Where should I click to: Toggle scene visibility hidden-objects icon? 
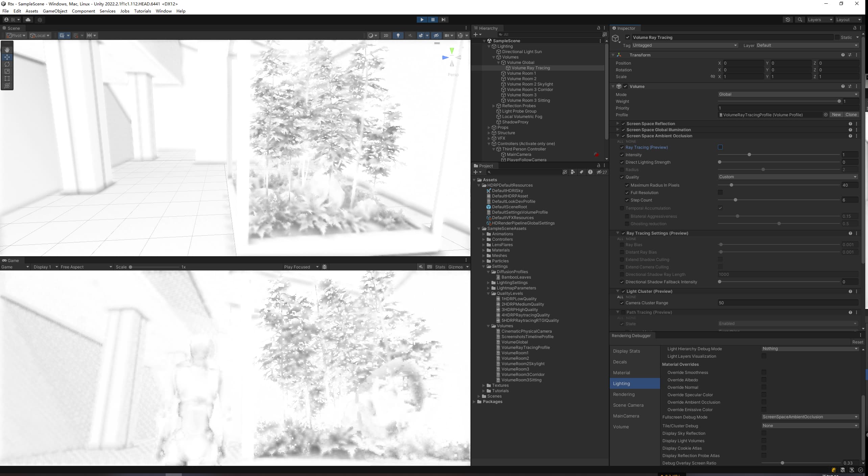(436, 35)
